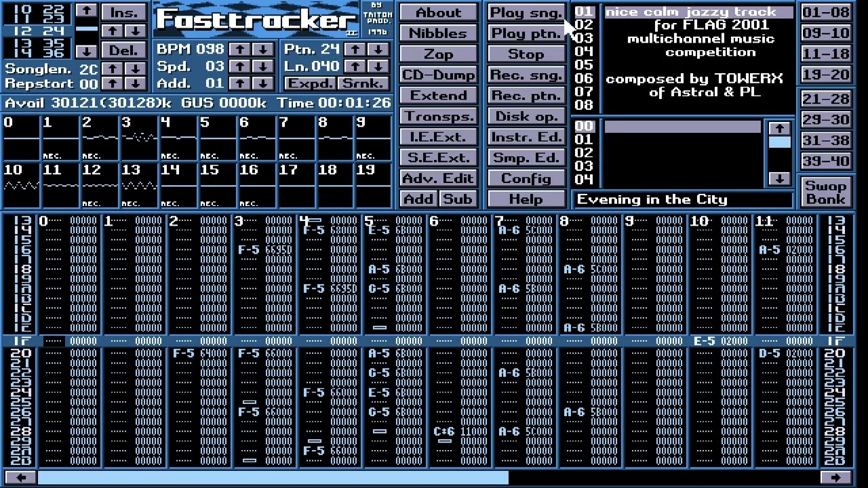Open I.E.Ext. instrument editor extension

tap(438, 137)
